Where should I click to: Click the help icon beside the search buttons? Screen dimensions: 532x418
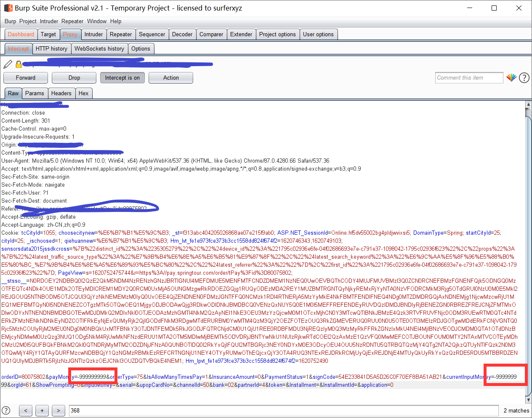pyautogui.click(x=6, y=410)
